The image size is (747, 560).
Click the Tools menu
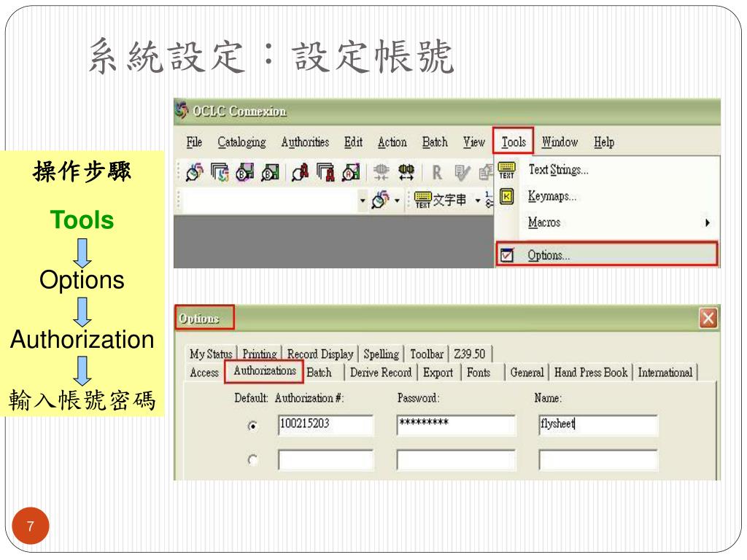point(513,141)
